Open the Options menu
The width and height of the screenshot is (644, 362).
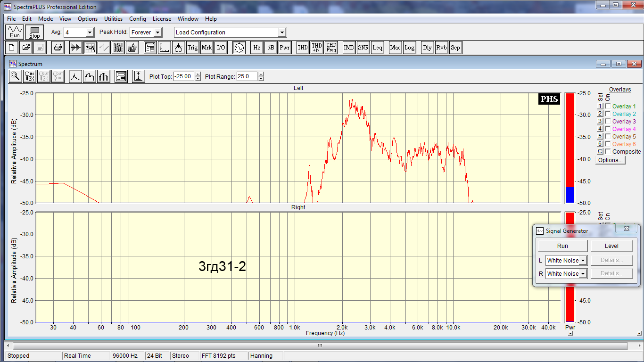click(x=88, y=19)
